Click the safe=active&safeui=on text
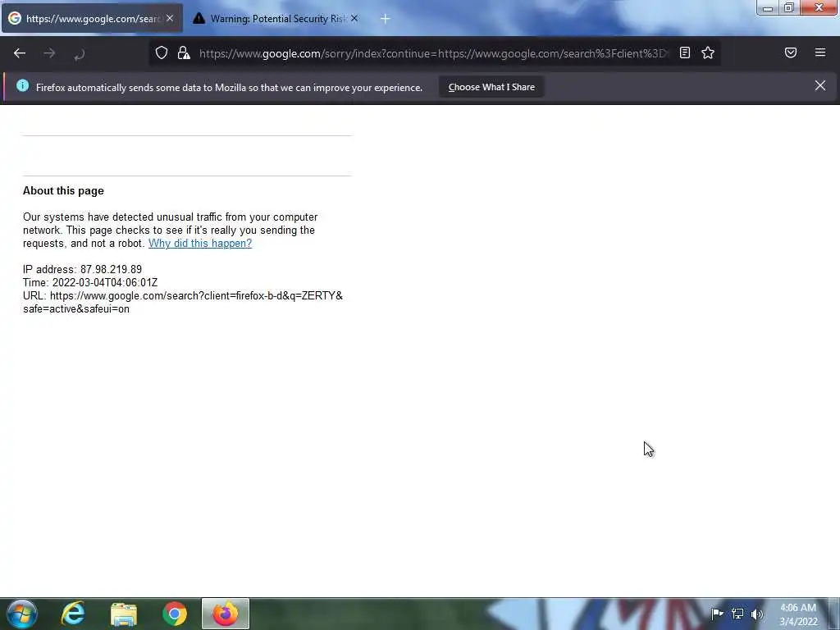The image size is (840, 630). pos(76,309)
